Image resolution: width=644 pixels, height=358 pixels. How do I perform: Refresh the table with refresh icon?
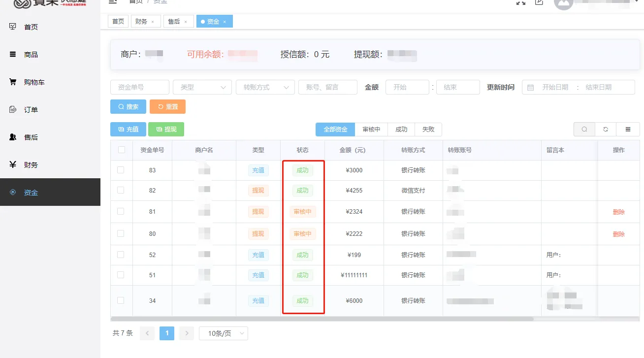[x=606, y=129]
